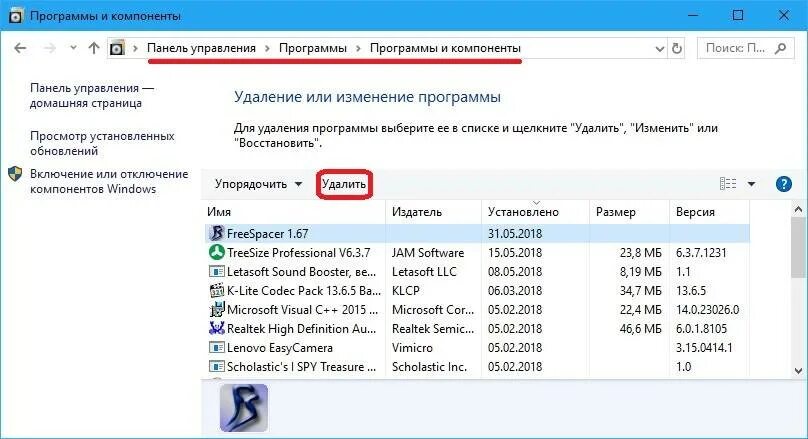
Task: Open "Программы" breadcrumb
Action: tap(313, 48)
